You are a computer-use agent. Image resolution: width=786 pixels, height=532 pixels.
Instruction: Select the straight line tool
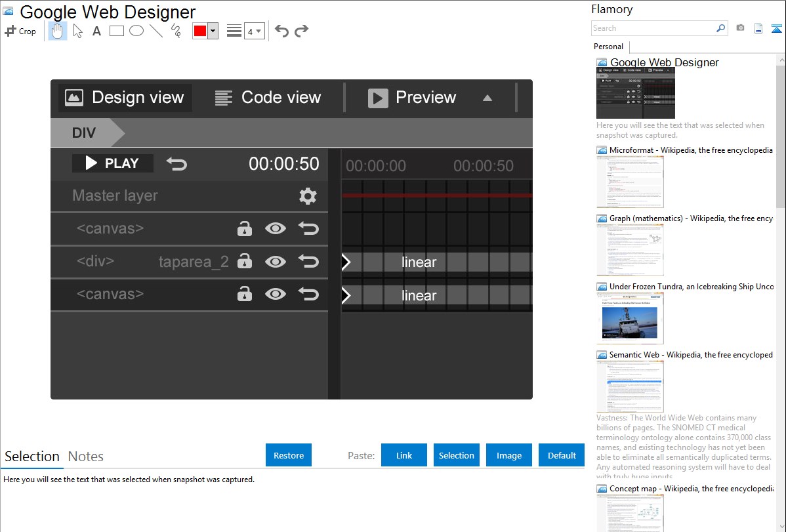(x=156, y=31)
